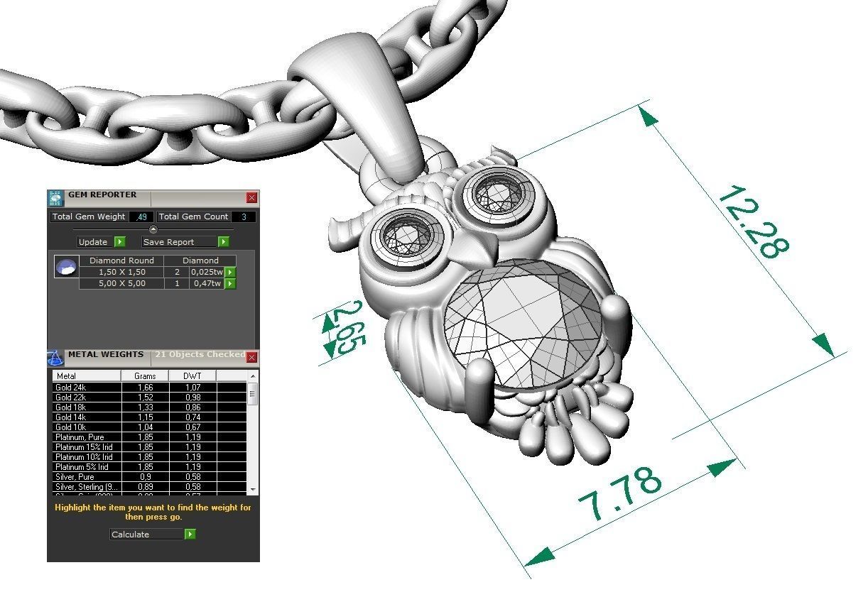Click the 5,00 X 5,00 gem size cell

point(121,284)
